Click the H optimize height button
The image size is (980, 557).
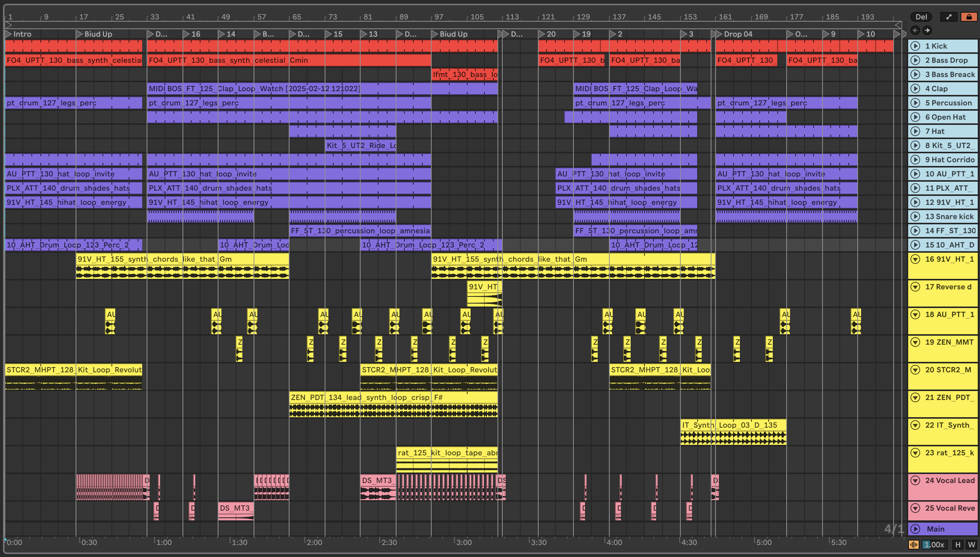point(958,545)
